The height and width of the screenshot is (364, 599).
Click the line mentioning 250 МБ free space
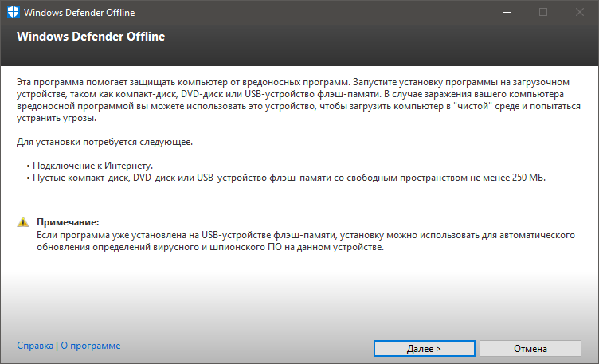pyautogui.click(x=286, y=178)
